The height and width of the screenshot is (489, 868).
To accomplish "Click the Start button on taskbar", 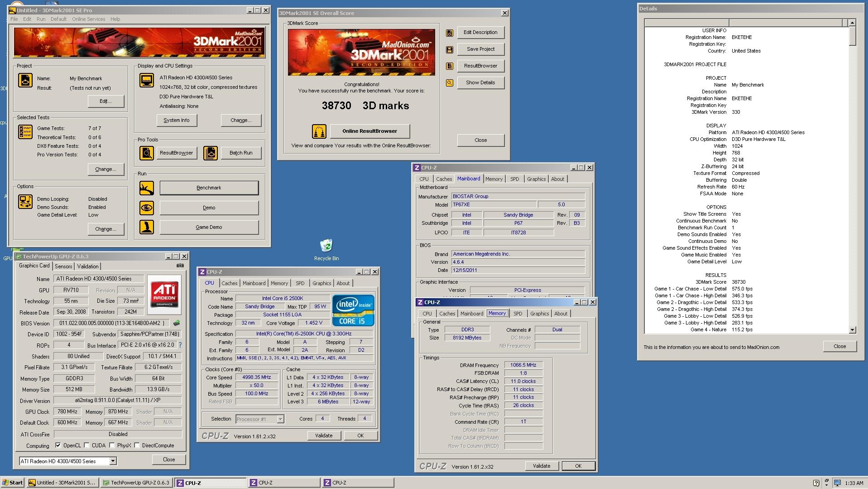I will [x=13, y=483].
